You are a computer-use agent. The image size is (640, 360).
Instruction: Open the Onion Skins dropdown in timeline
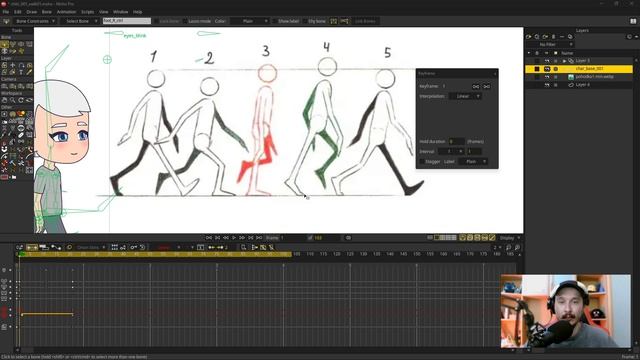pyautogui.click(x=91, y=247)
